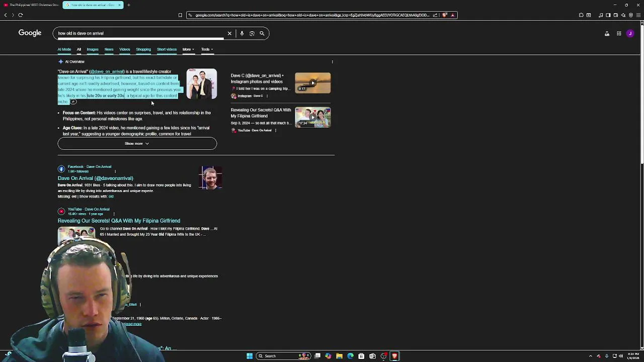Viewport: 644px width, 362px height.
Task: Select the Shopping search tab
Action: pyautogui.click(x=143, y=49)
